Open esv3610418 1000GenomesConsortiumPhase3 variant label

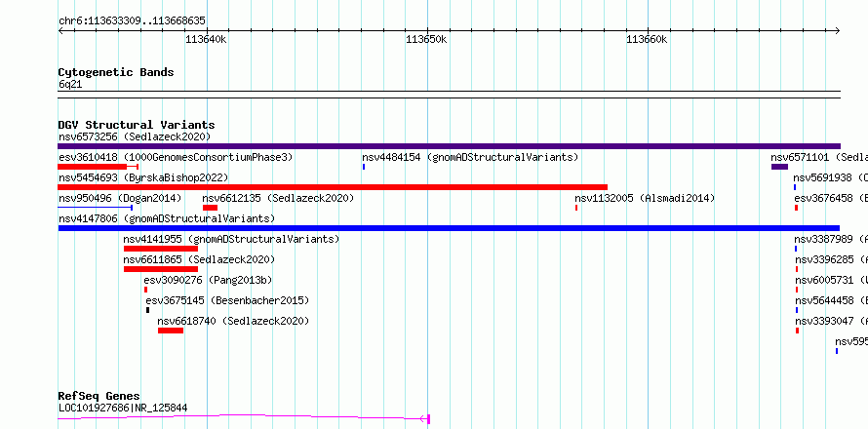point(176,157)
